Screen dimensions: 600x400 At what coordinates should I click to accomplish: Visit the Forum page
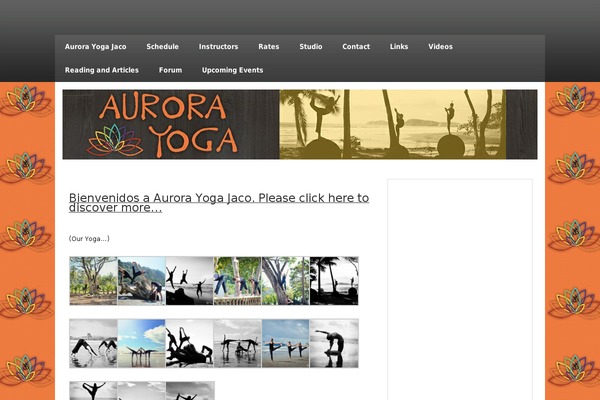coord(170,70)
